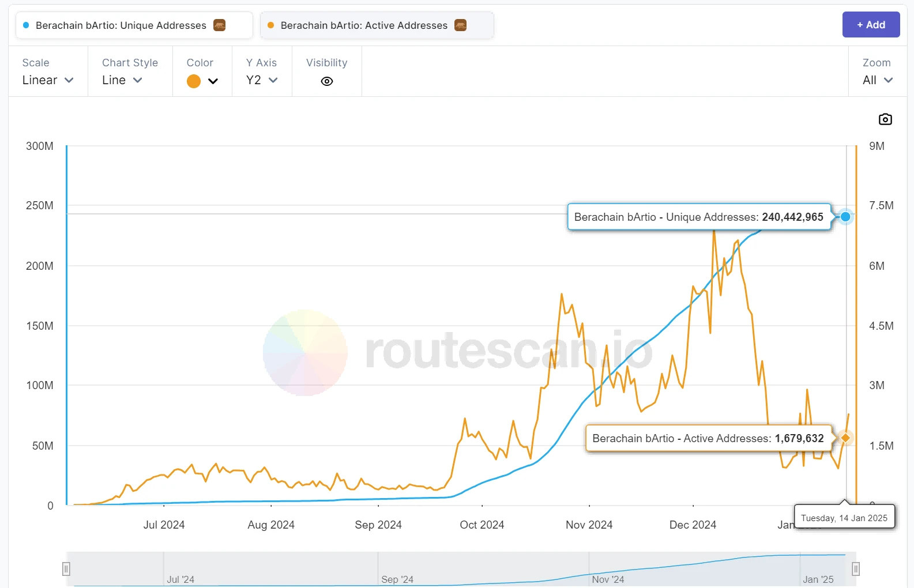Click Sep '24 label in navigator
Screen dimensions: 914x588
tap(397, 579)
